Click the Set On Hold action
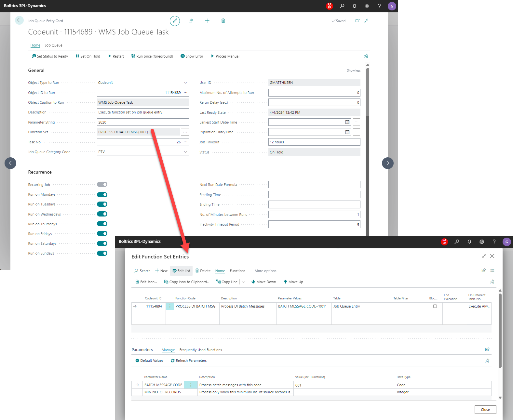 pyautogui.click(x=88, y=56)
